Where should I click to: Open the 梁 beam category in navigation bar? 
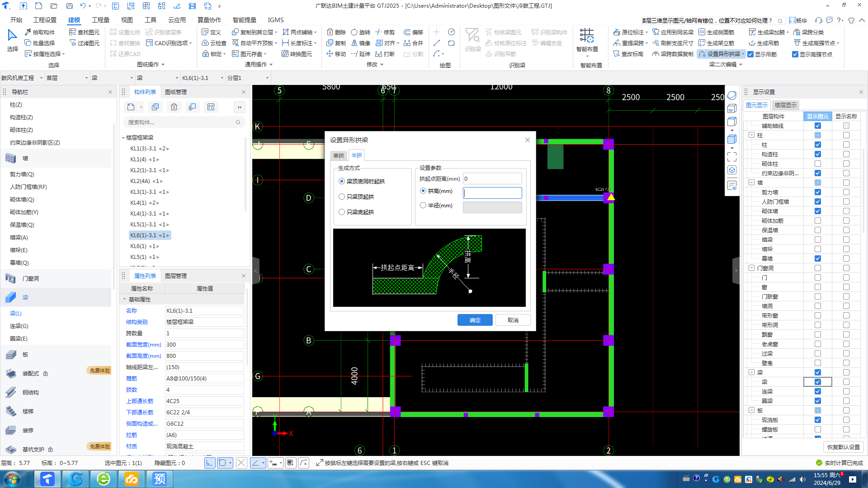point(56,297)
